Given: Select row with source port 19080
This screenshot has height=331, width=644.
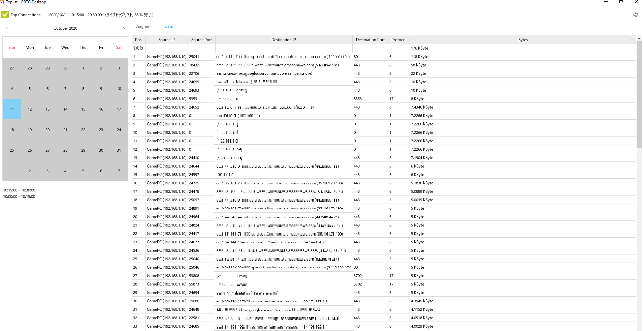Looking at the screenshot, I should point(384,301).
